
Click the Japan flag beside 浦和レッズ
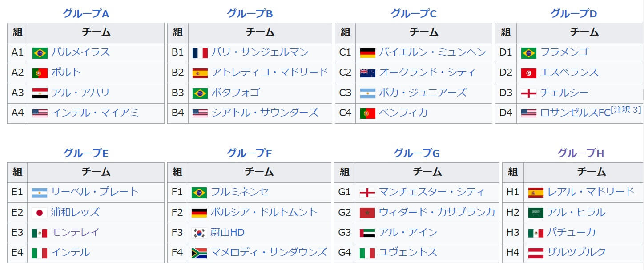click(x=40, y=213)
